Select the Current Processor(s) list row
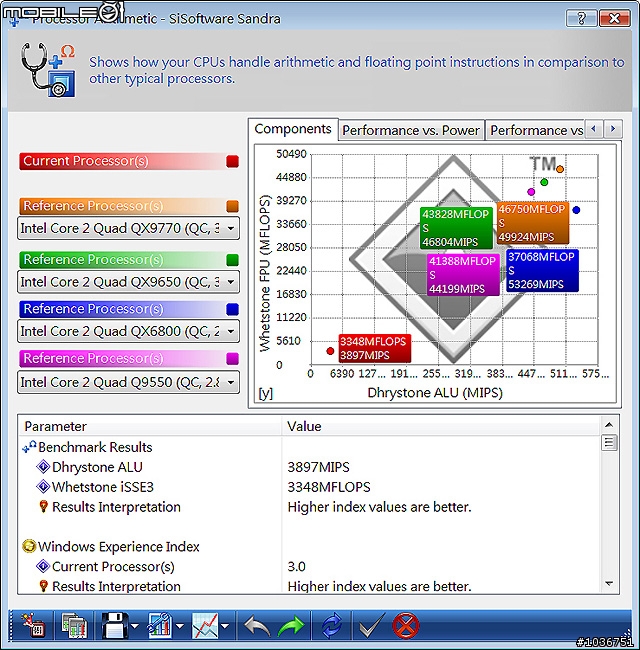The width and height of the screenshot is (640, 650). click(309, 567)
